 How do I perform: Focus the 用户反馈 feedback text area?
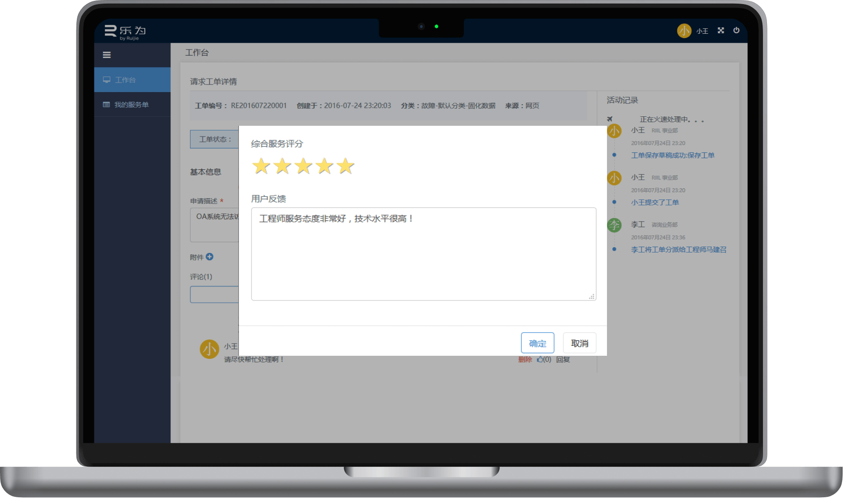pos(424,254)
